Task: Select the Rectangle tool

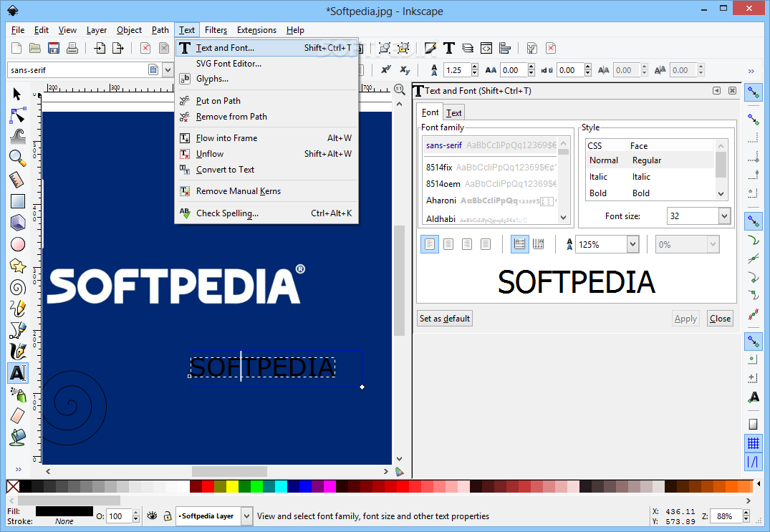Action: point(17,201)
